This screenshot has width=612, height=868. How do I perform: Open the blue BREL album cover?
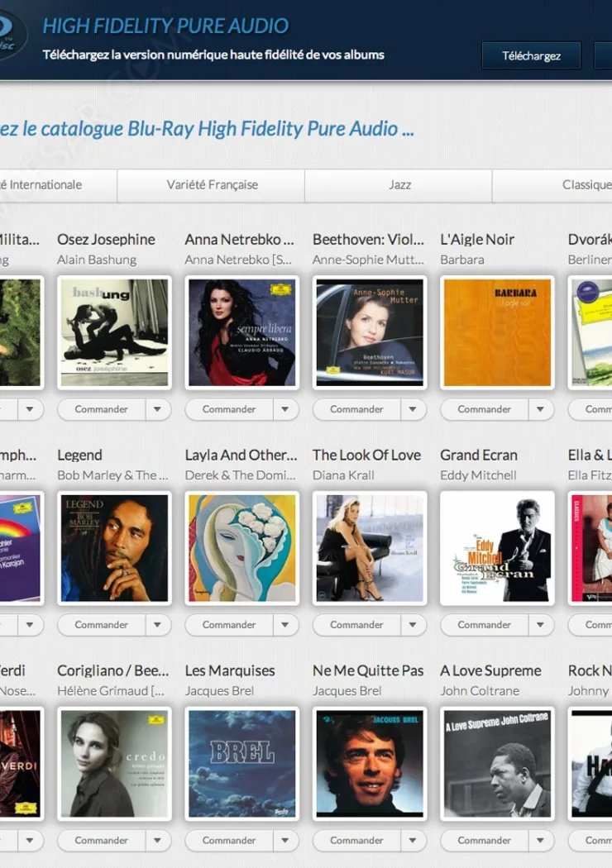pyautogui.click(x=242, y=764)
